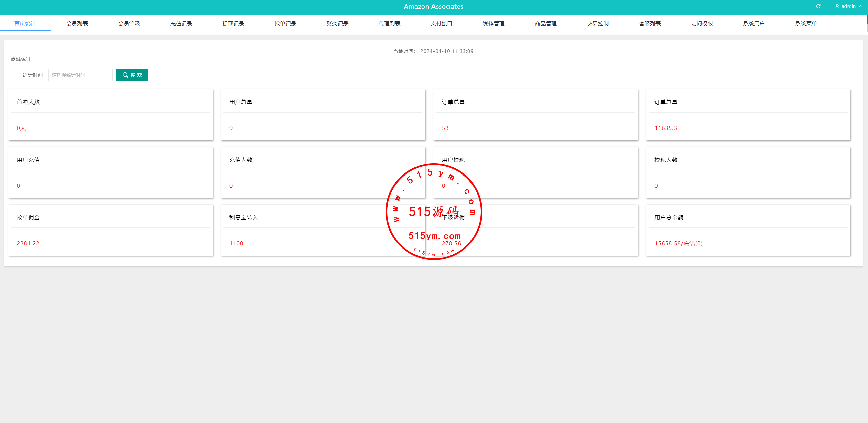
Task: Switch to the 会员等级 tab
Action: click(x=129, y=23)
